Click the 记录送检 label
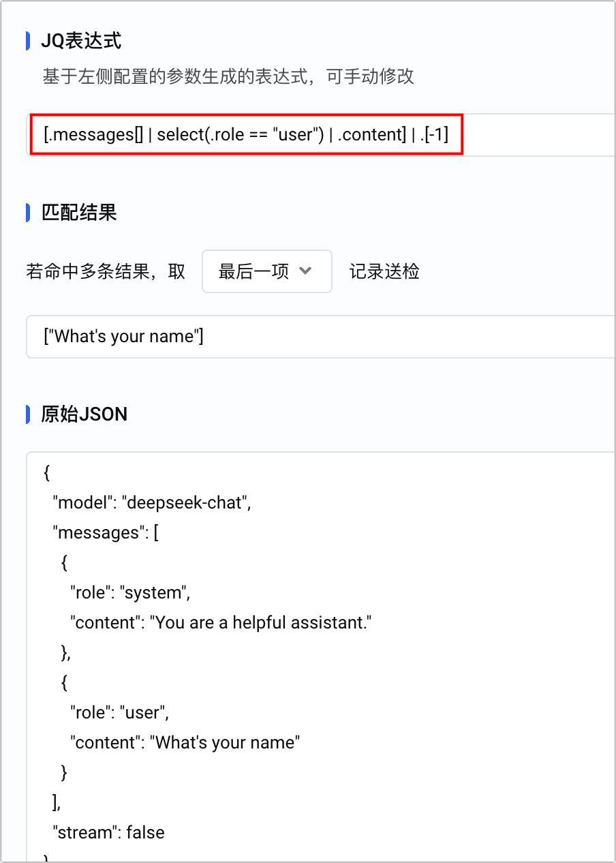Image resolution: width=616 pixels, height=863 pixels. tap(384, 271)
